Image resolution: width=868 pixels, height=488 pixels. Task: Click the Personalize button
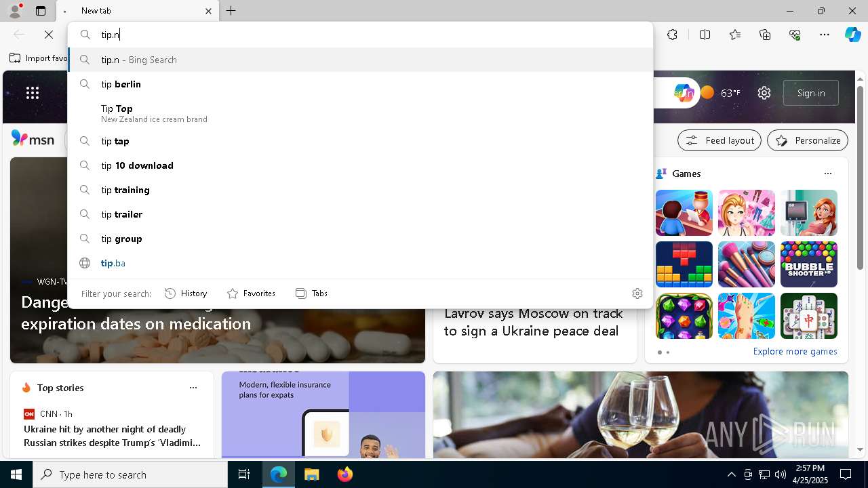(808, 140)
